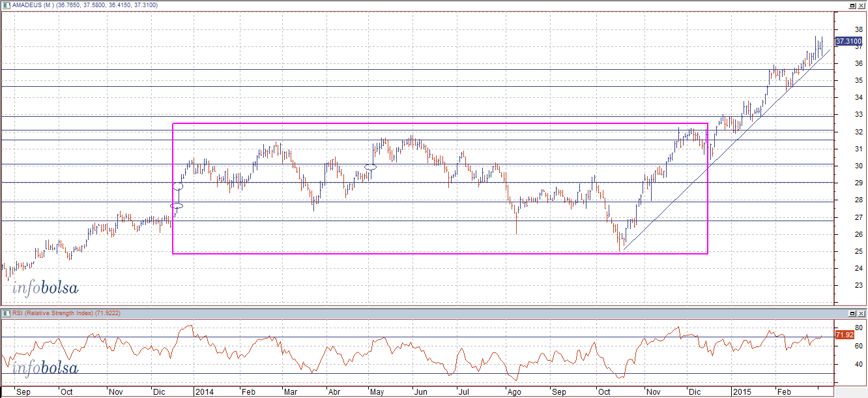This screenshot has height=398, width=868.
Task: Select the horizontal support line at 33
Action: click(x=417, y=115)
